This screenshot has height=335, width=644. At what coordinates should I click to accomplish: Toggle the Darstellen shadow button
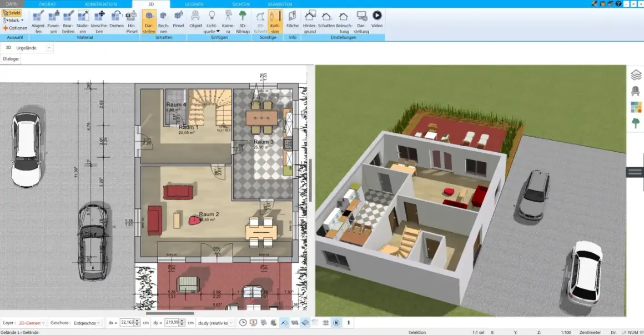(x=149, y=22)
